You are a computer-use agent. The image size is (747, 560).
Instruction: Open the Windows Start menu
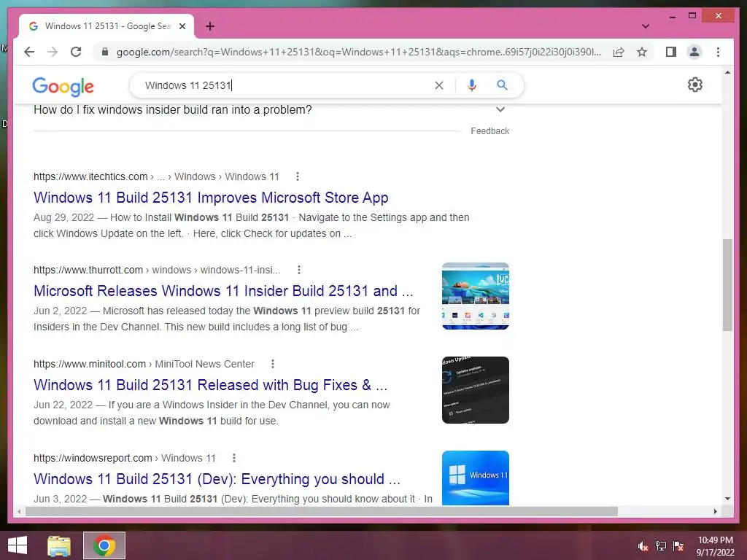(18, 545)
